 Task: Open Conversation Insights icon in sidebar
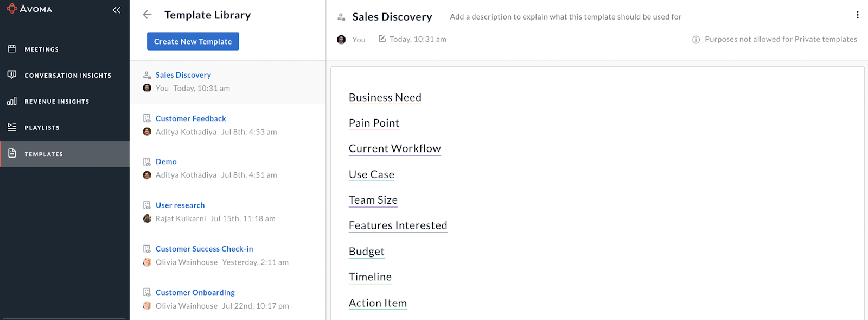(12, 74)
